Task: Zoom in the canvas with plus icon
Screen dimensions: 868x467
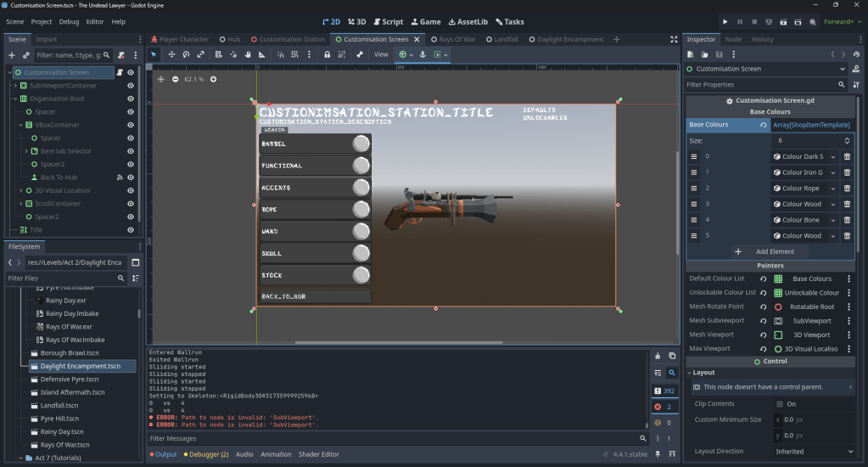Action: click(213, 79)
